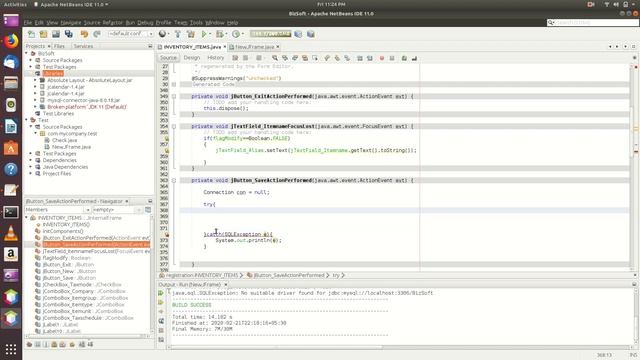
Task: Click the Redo arrow icon
Action: click(x=97, y=34)
